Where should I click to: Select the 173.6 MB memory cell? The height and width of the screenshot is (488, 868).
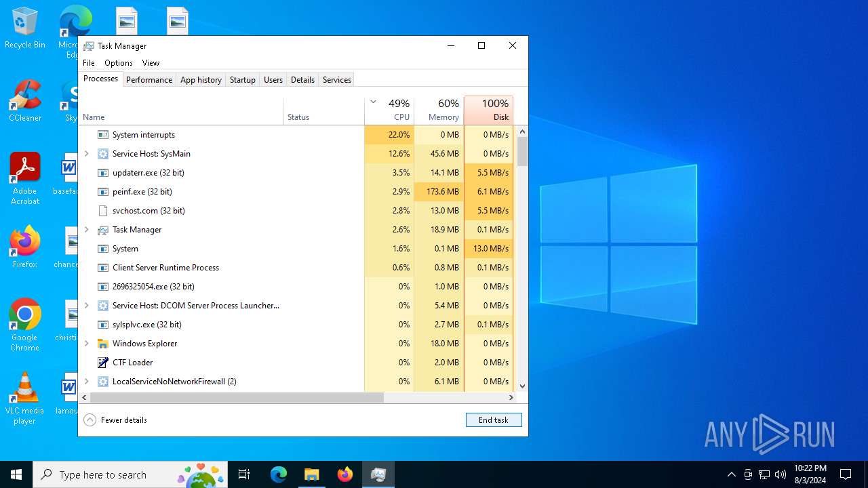pos(439,192)
